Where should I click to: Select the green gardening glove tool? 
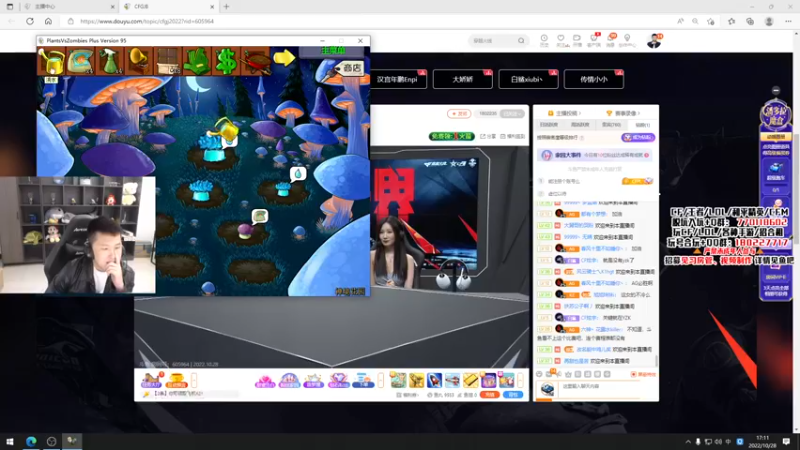196,61
